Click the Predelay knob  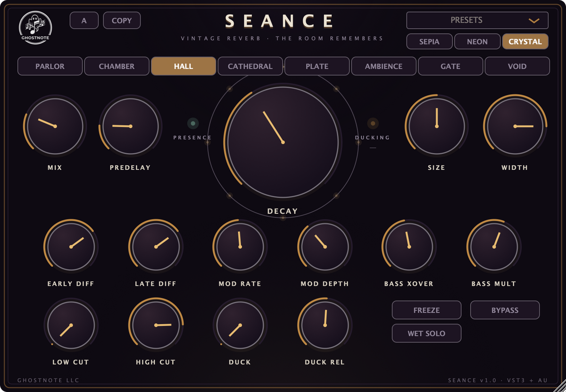point(130,126)
